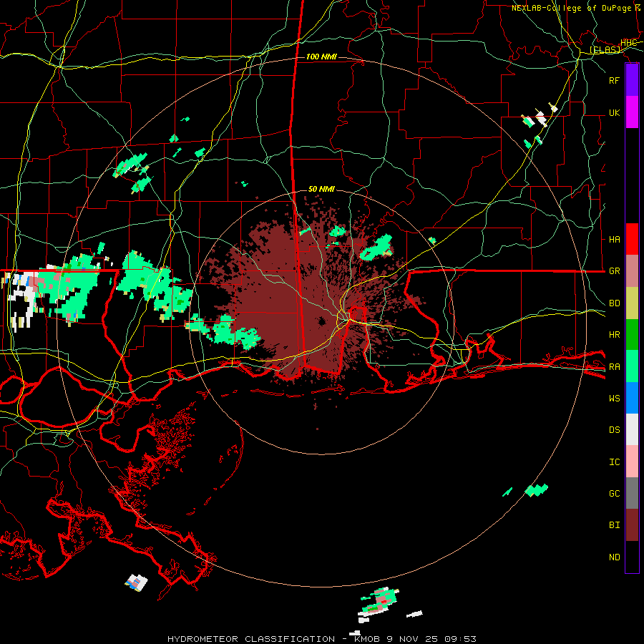Click the DS legend label

[x=615, y=430]
